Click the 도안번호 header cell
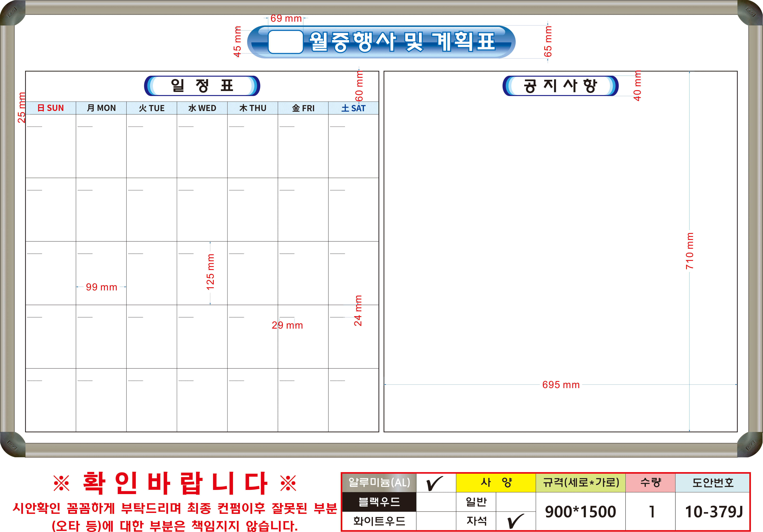Screen dimensions: 763x532 (x=713, y=483)
